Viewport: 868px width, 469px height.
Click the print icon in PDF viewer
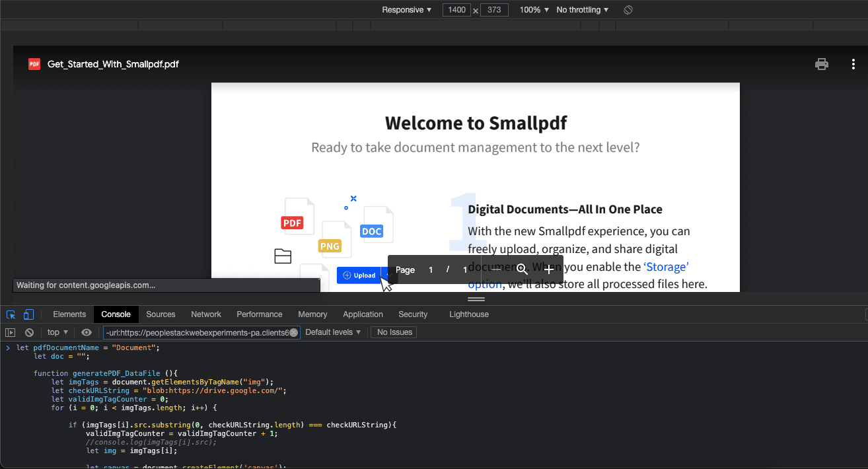click(x=821, y=64)
